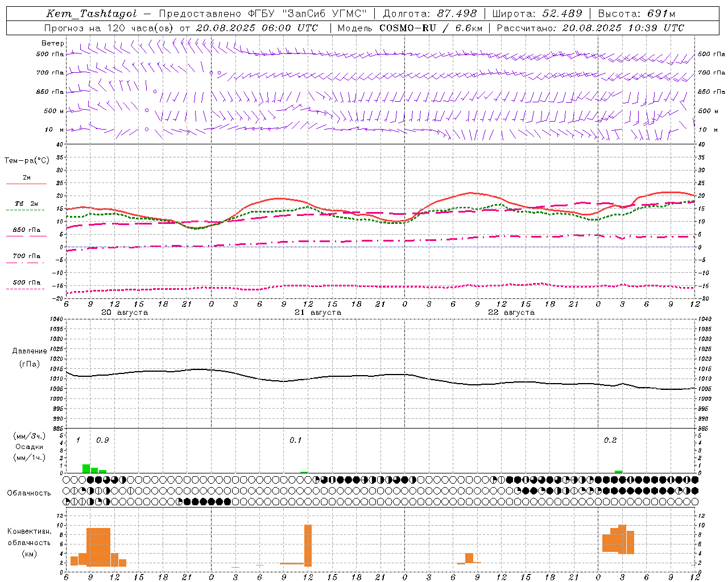This screenshot has width=728, height=582.
Task: Click the station name Kem_Tashtagol in the header
Action: (x=91, y=14)
